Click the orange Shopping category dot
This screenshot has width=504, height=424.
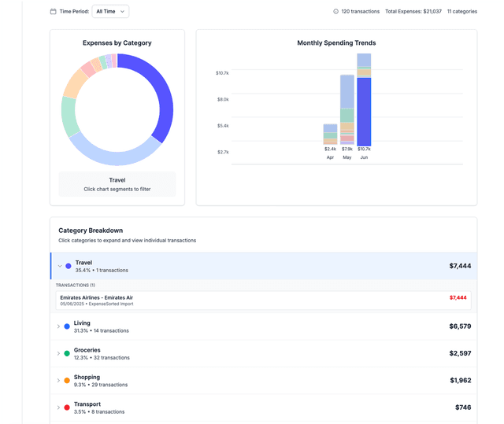click(67, 381)
